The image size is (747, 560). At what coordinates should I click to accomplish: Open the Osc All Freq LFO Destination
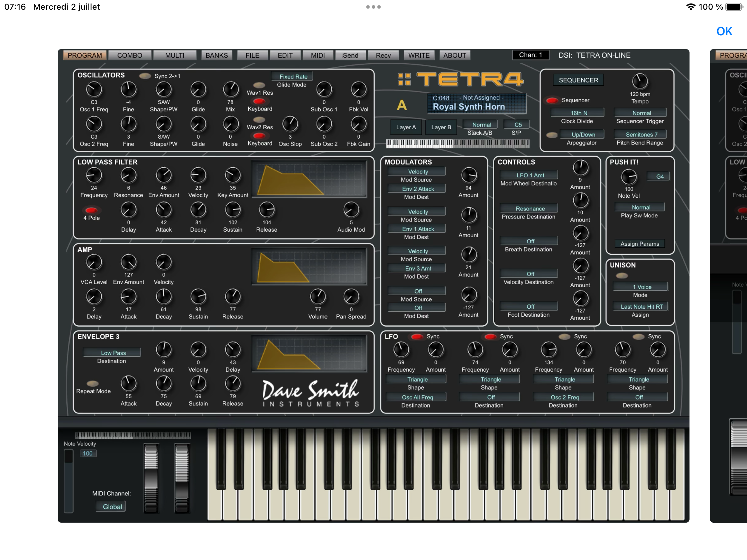417,397
